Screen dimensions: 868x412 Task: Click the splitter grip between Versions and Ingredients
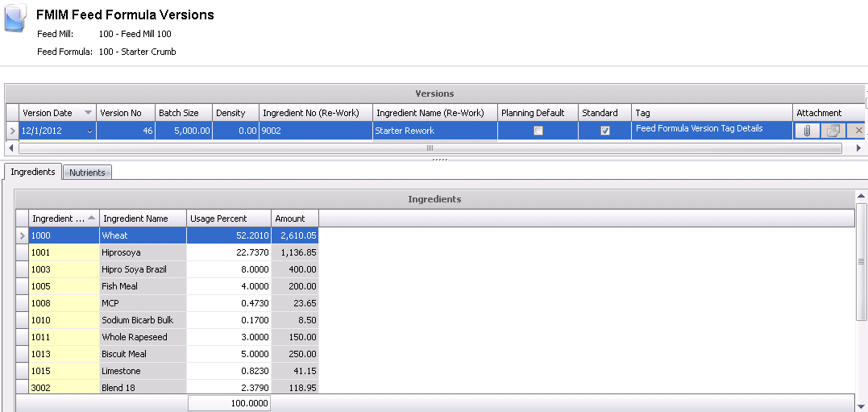(x=439, y=160)
